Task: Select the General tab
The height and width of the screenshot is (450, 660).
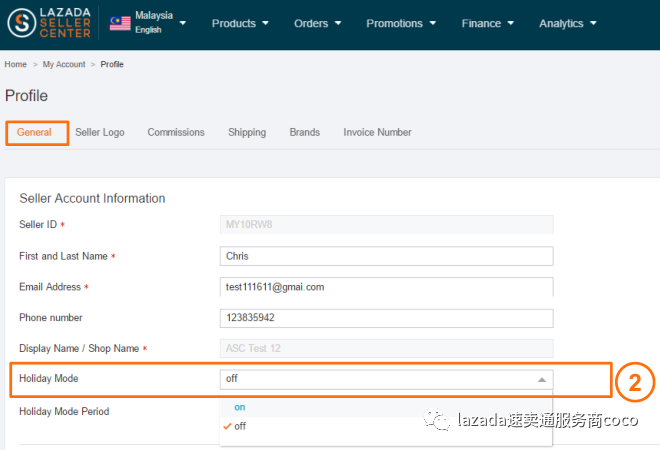Action: click(37, 133)
